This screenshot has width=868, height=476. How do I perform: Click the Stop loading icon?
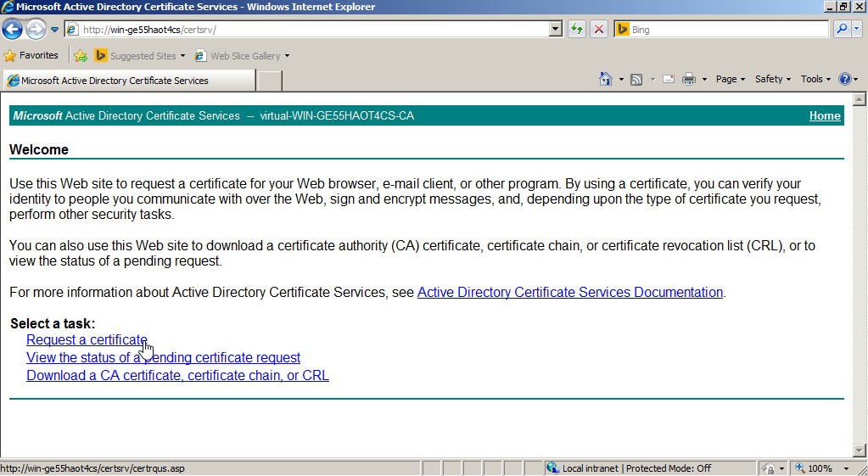point(599,30)
